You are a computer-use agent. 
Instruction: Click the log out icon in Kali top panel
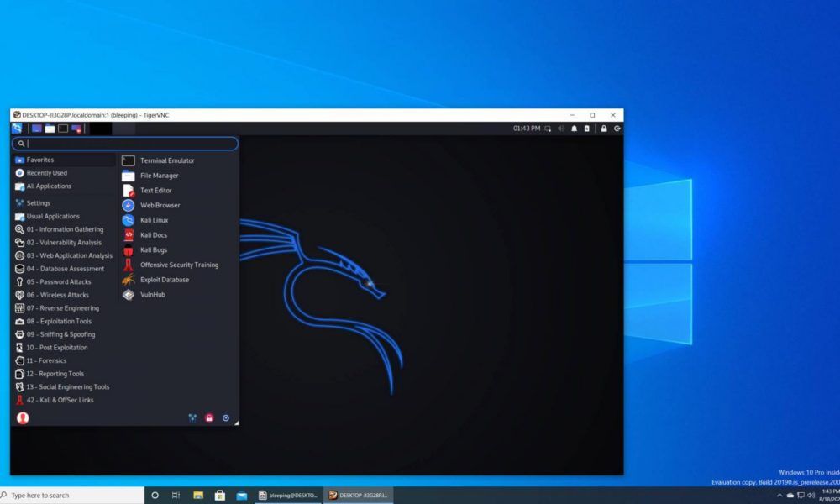coord(617,129)
